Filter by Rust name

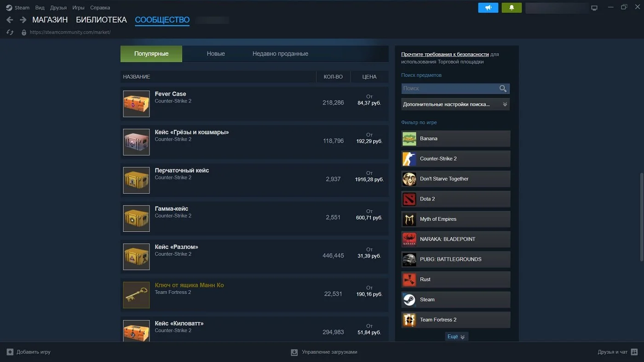[x=425, y=280]
